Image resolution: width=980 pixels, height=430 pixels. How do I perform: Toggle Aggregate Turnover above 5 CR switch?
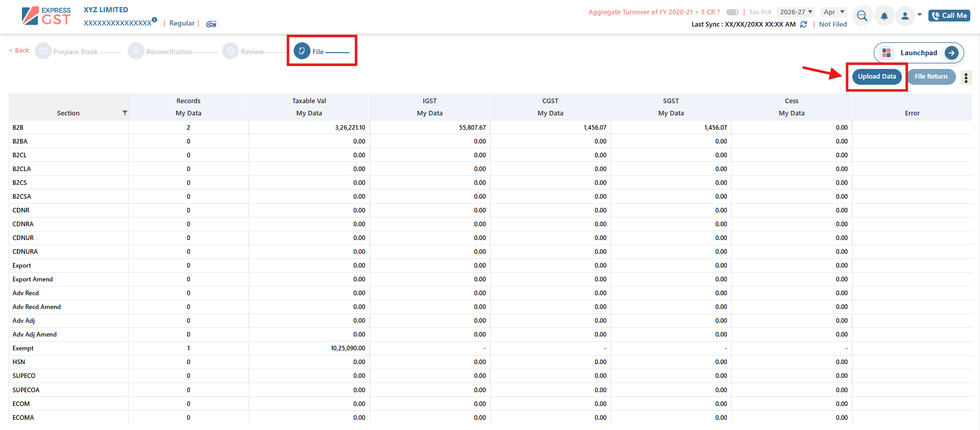[x=732, y=12]
